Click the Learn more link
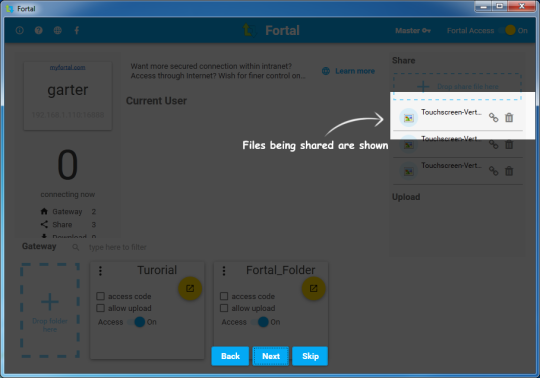 click(355, 71)
